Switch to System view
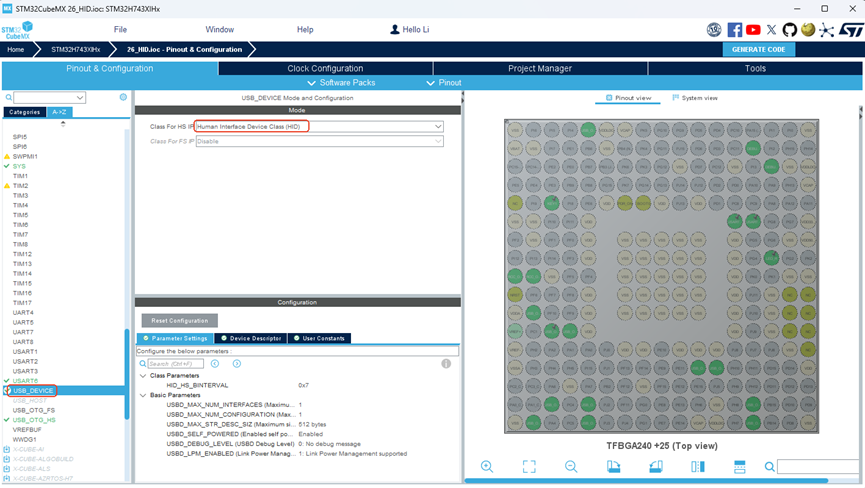The height and width of the screenshot is (488, 865). point(695,98)
